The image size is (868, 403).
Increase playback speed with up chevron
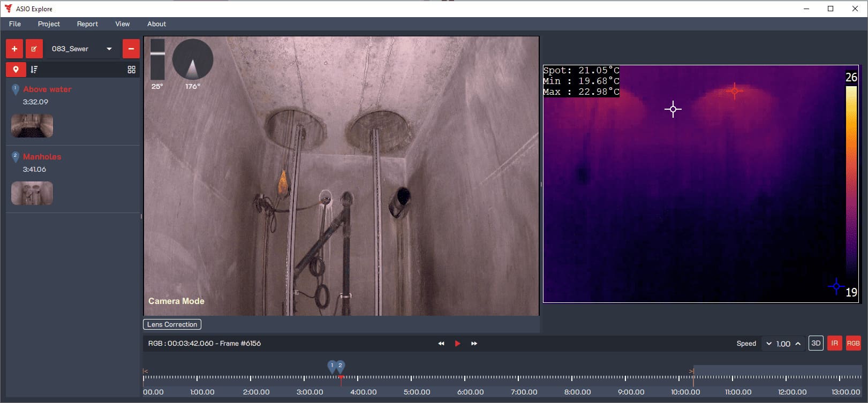point(798,344)
